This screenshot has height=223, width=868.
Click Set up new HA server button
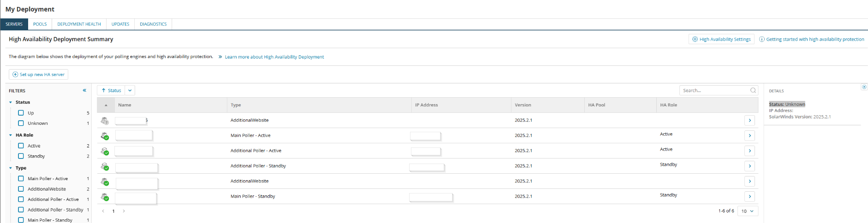38,74
